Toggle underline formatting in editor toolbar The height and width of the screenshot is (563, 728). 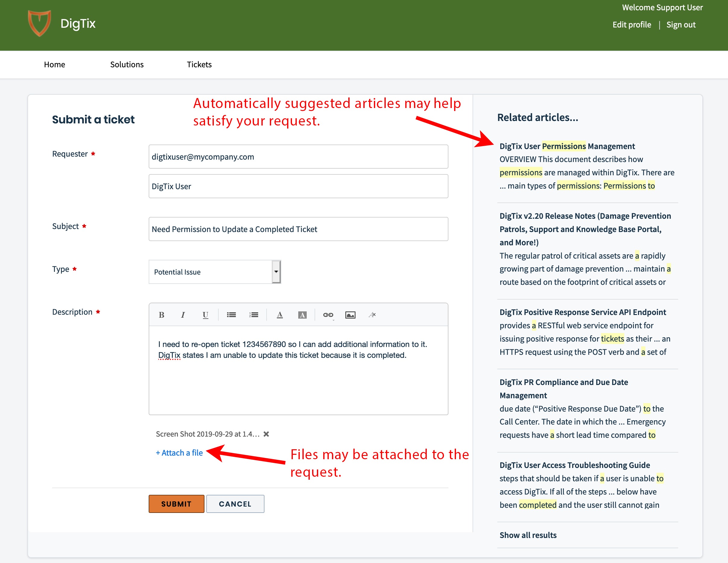point(205,315)
